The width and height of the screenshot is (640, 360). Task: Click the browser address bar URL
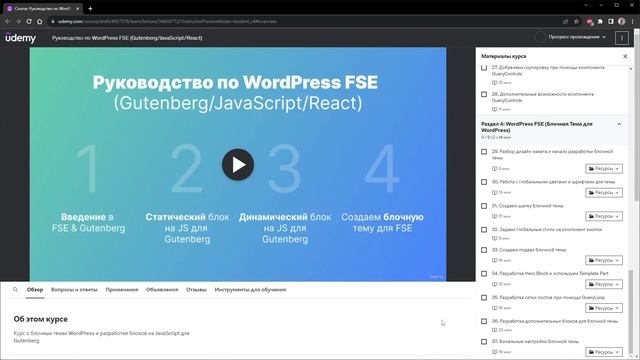click(x=167, y=21)
